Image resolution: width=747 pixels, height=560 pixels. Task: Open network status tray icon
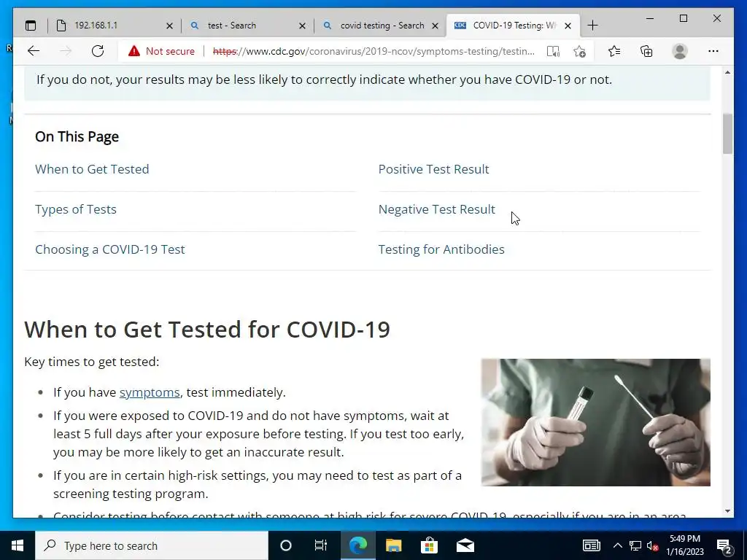pos(635,545)
